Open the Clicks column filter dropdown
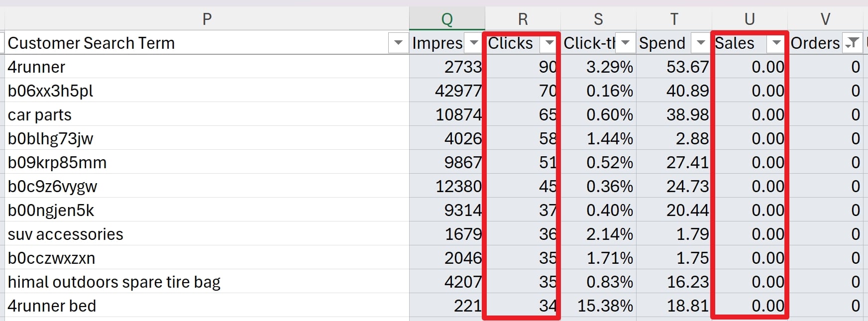The width and height of the screenshot is (868, 321). click(x=549, y=43)
